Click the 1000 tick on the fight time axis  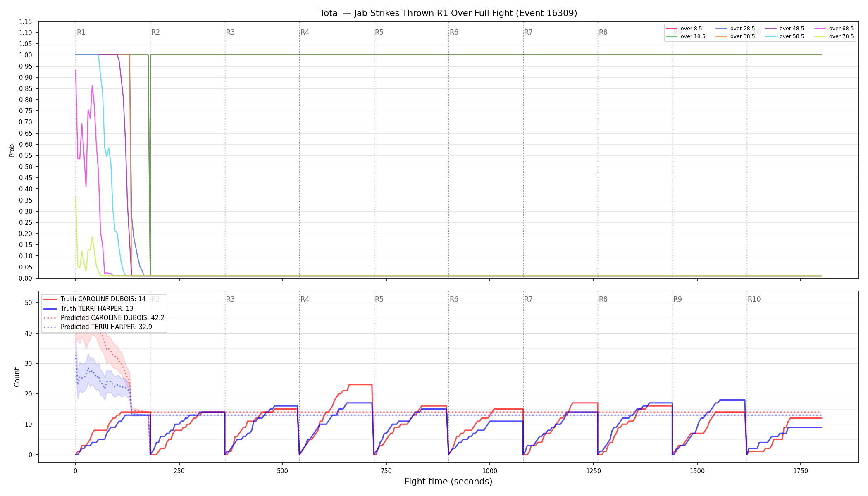[490, 471]
